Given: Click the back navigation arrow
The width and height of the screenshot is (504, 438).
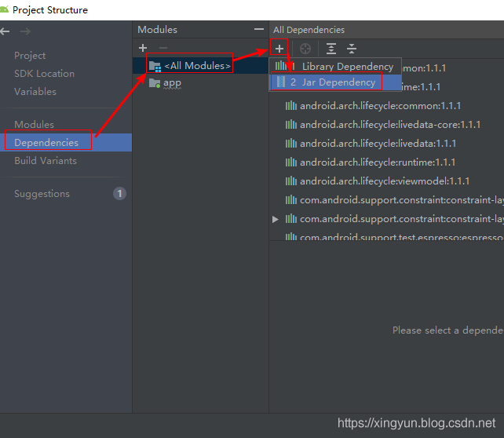Looking at the screenshot, I should (5, 31).
